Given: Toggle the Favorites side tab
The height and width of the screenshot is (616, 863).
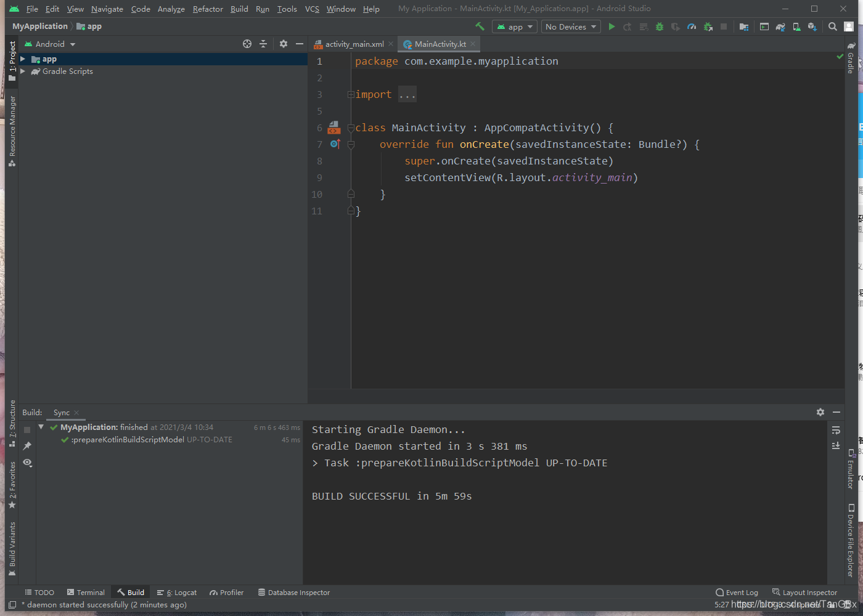Looking at the screenshot, I should (12, 485).
